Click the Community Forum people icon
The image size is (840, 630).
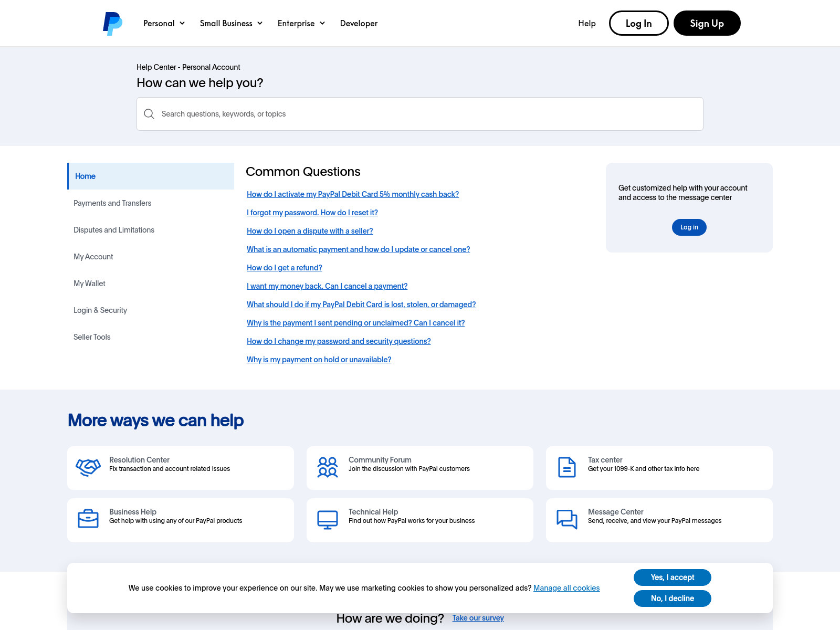[x=328, y=467]
